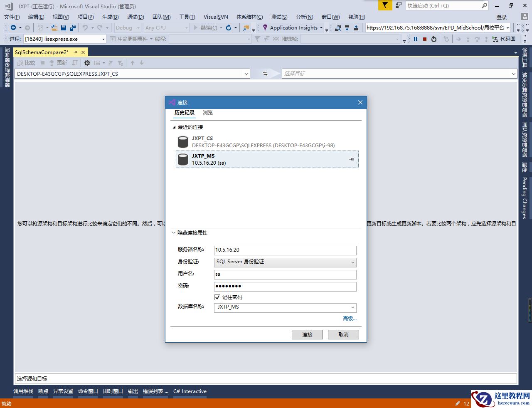Click the SVN repository browser icon
The image size is (532, 408).
pos(338,28)
